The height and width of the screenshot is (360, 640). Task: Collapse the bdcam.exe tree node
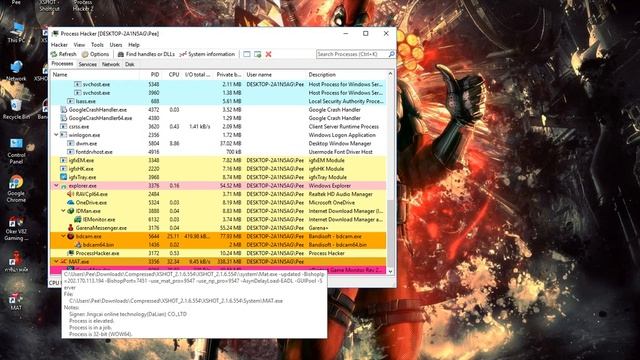coord(63,236)
